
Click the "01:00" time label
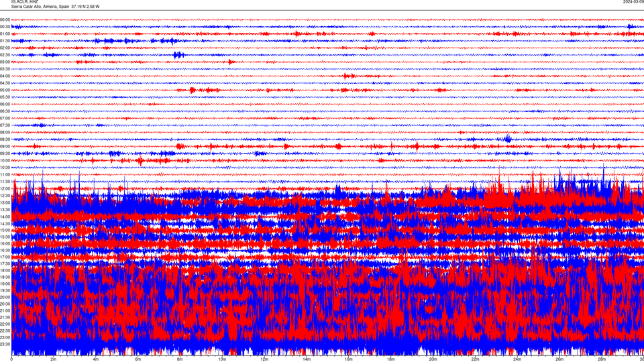point(5,34)
